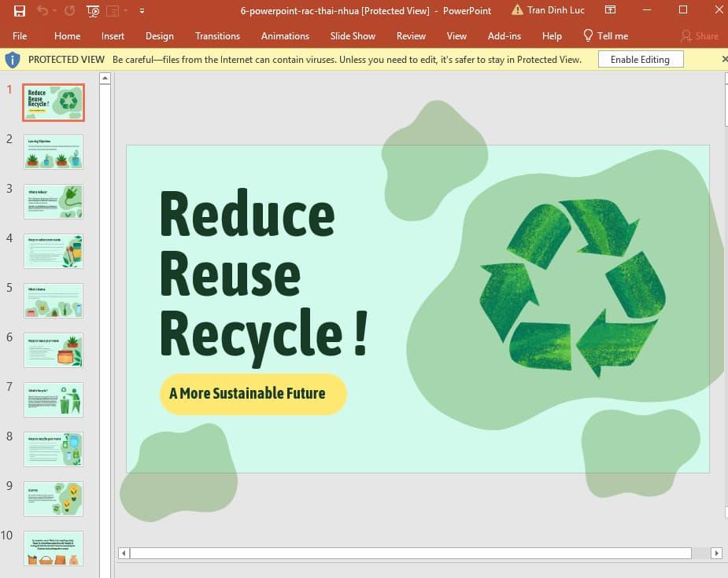Click the ribbon display options icon
The height and width of the screenshot is (578, 728).
click(610, 10)
